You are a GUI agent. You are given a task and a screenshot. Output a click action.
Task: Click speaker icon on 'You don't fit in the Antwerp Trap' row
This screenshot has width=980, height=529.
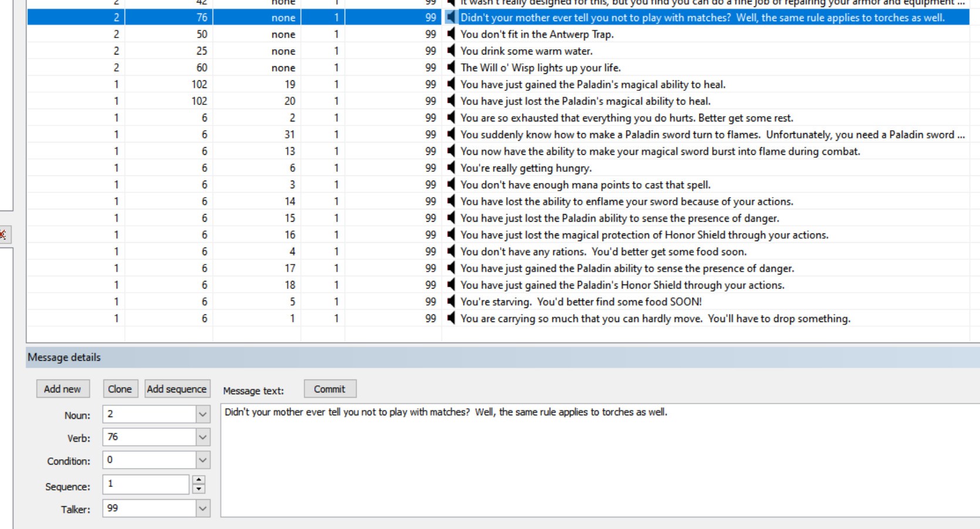[451, 34]
